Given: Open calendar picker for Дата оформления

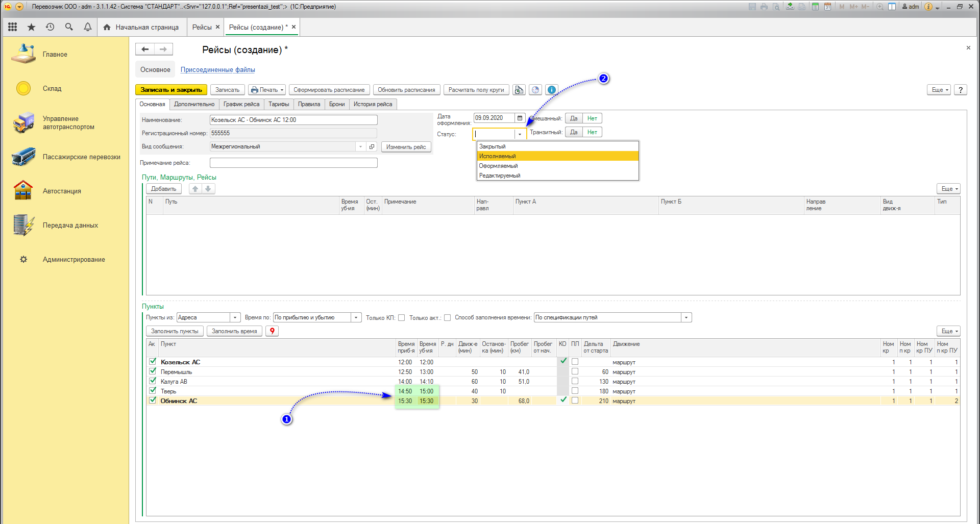Looking at the screenshot, I should click(520, 118).
